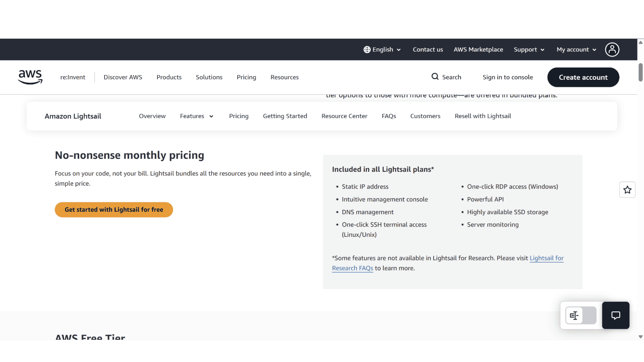Screen dimensions: 644x362
Task: Click the magnifying glass search icon
Action: point(435,77)
